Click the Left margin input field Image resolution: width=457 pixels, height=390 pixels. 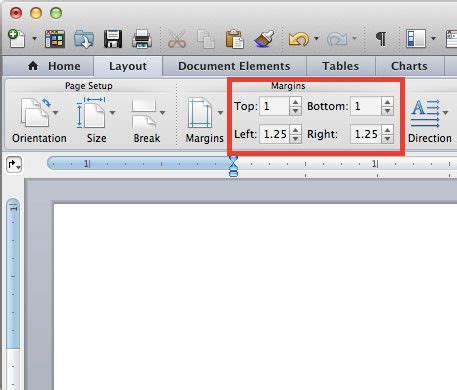274,134
